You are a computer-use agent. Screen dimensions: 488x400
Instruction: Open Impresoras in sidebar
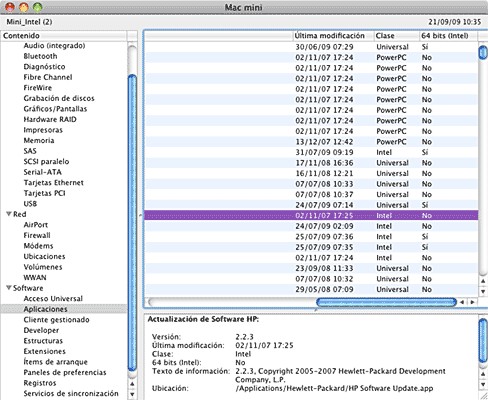(43, 130)
